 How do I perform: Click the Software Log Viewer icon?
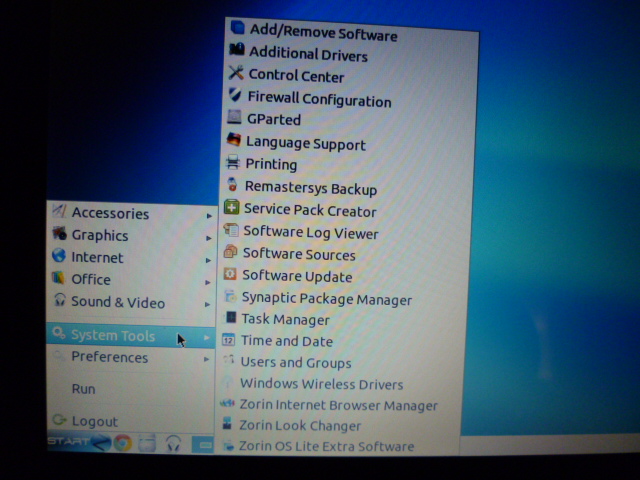point(231,229)
